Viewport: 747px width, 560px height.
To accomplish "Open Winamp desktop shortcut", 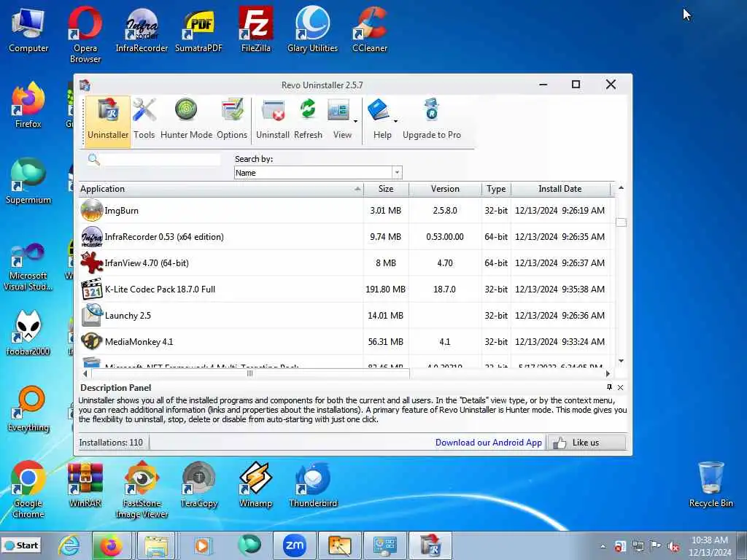I will tap(256, 485).
